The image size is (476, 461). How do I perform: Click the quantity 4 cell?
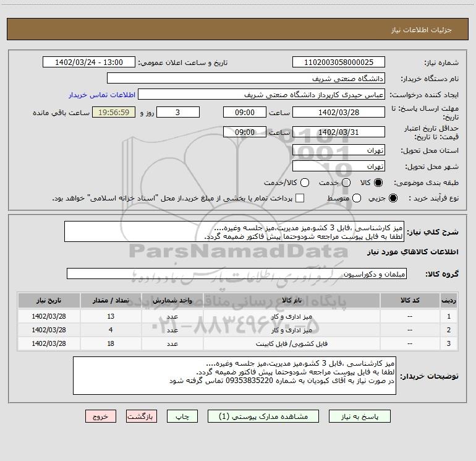tap(111, 330)
